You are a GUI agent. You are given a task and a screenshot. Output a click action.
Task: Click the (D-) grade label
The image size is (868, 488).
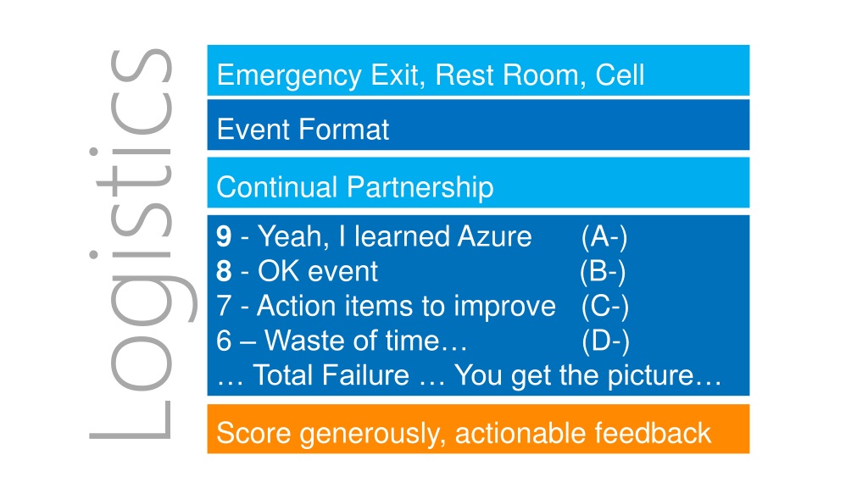605,341
